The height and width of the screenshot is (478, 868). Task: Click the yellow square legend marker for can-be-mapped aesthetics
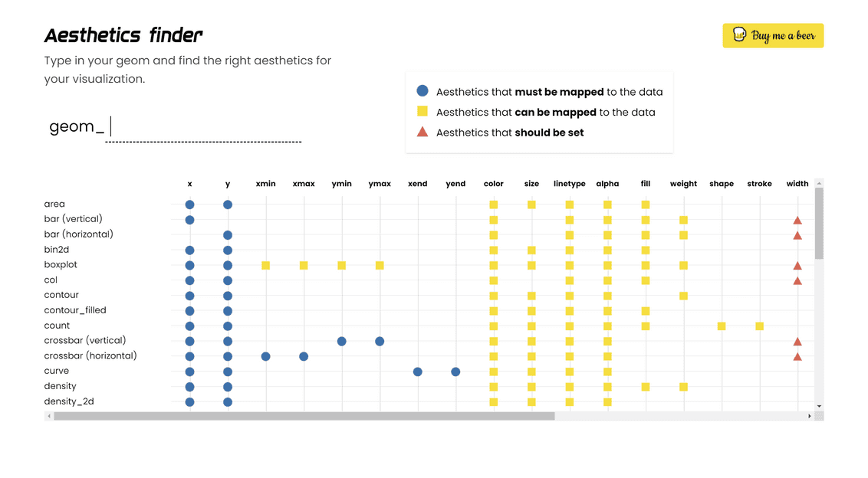[422, 111]
